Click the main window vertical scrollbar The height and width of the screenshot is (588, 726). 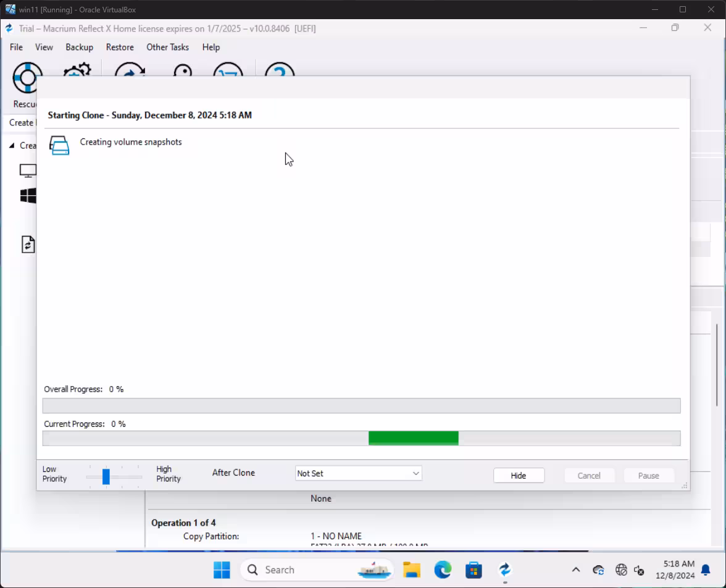(x=717, y=365)
